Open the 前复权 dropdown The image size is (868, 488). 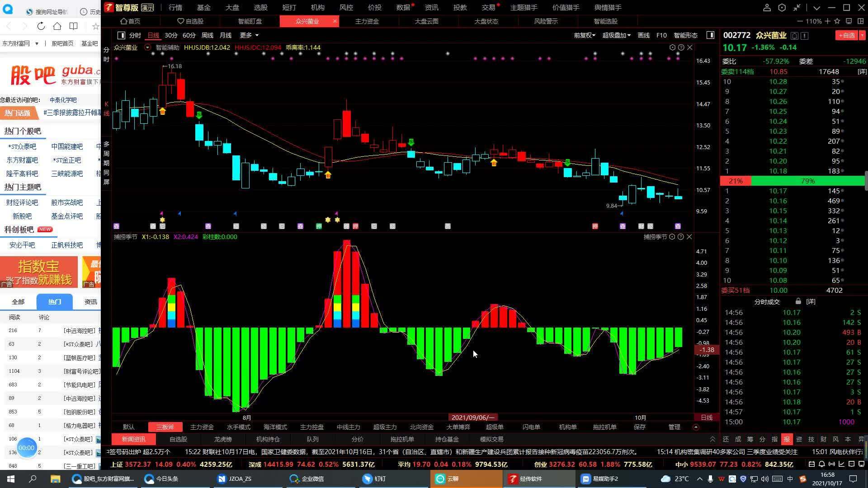[x=585, y=35]
